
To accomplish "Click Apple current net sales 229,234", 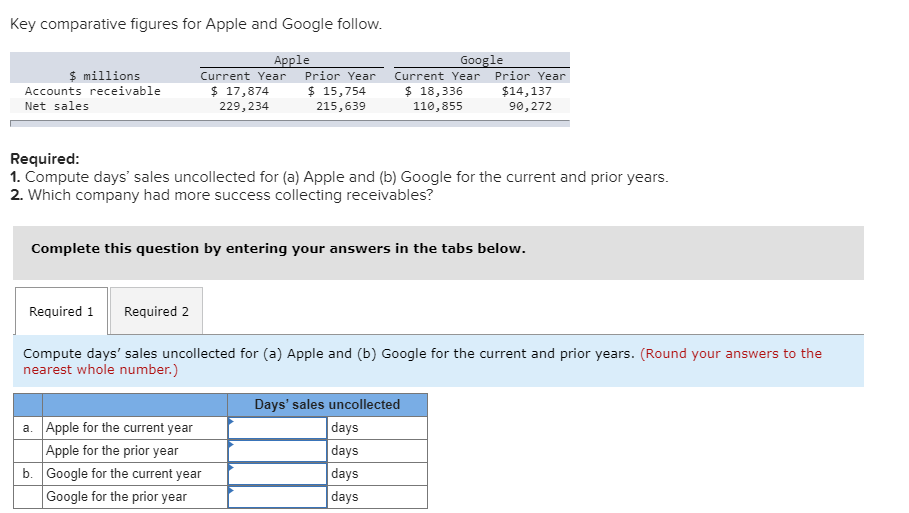I will [244, 106].
